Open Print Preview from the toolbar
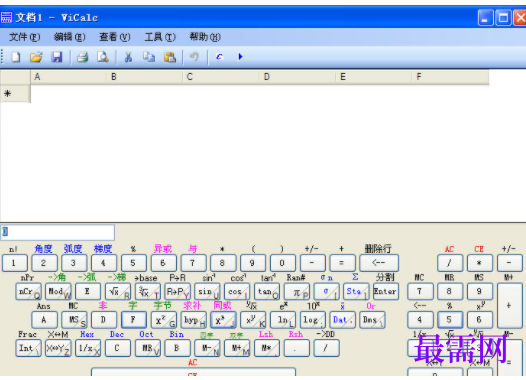The height and width of the screenshot is (380, 526). [103, 57]
